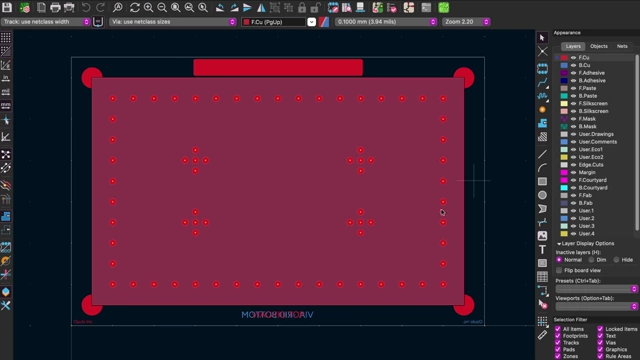Toggle visibility of F.Cu layer

pyautogui.click(x=573, y=58)
